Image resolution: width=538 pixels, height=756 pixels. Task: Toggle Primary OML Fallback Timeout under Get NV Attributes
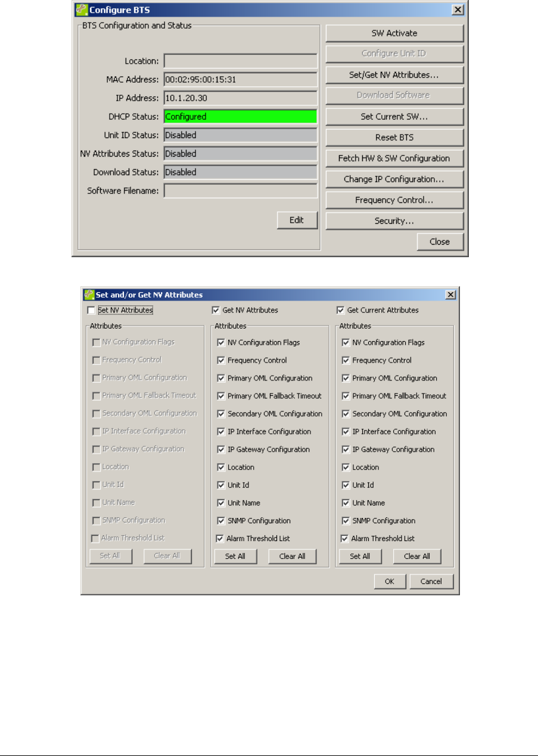221,396
